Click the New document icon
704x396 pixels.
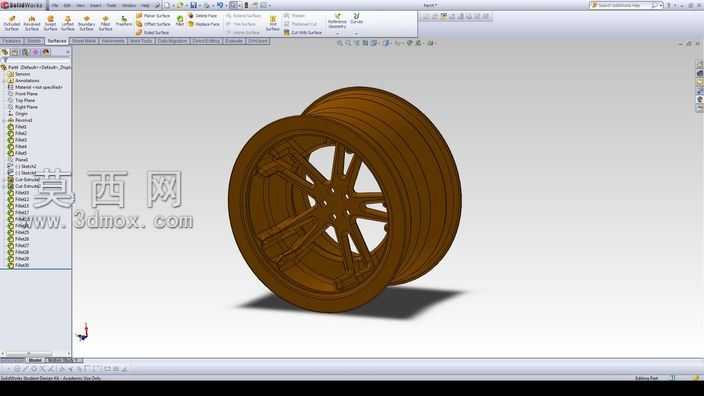tap(167, 5)
